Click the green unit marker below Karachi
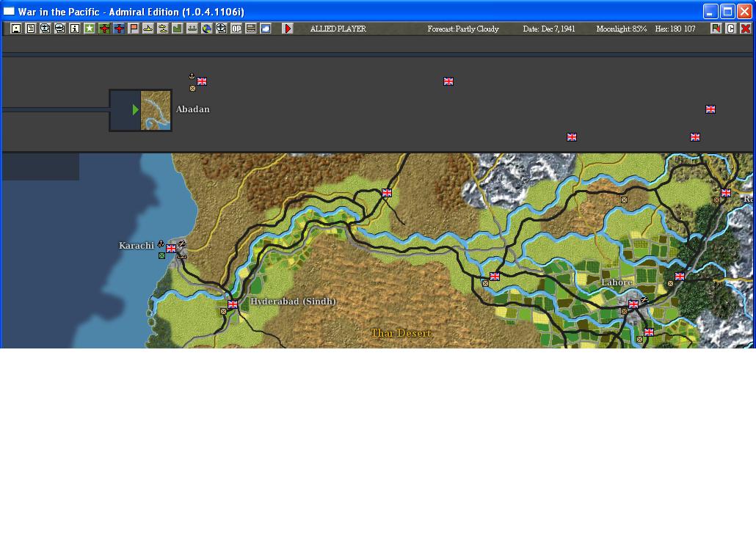 pos(162,256)
